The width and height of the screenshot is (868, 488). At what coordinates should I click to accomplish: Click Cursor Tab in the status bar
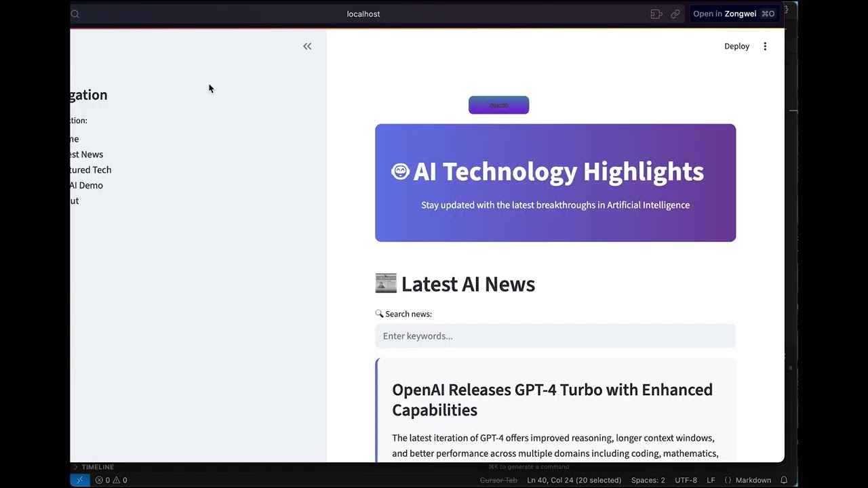coord(498,480)
